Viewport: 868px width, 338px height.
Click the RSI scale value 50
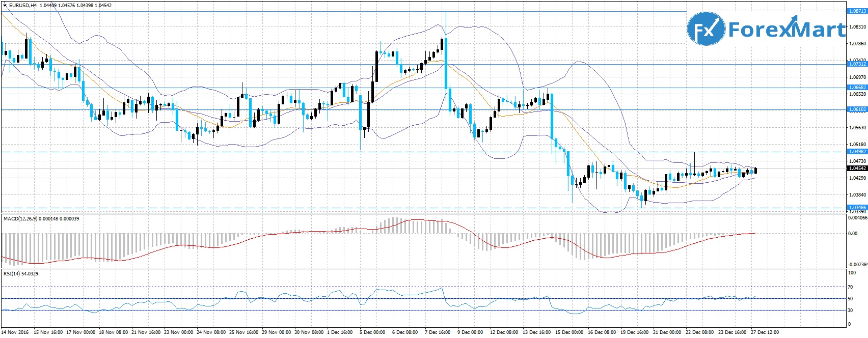pos(851,299)
